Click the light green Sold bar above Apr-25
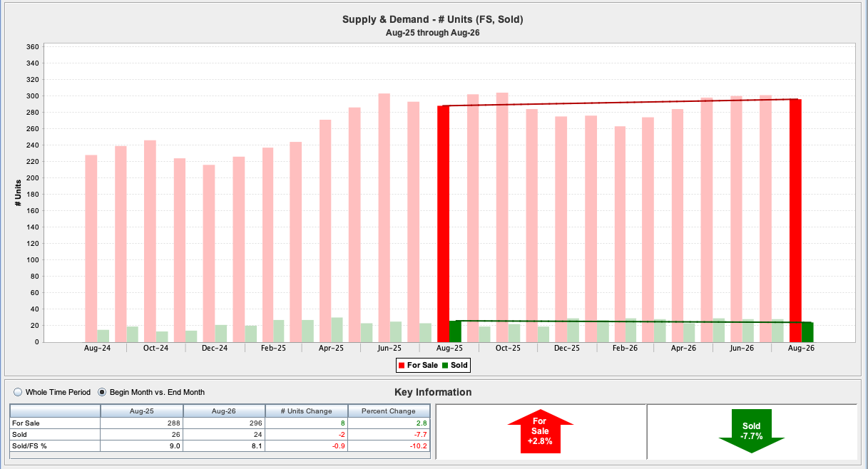Viewport: 868px width, 469px height. pyautogui.click(x=337, y=330)
